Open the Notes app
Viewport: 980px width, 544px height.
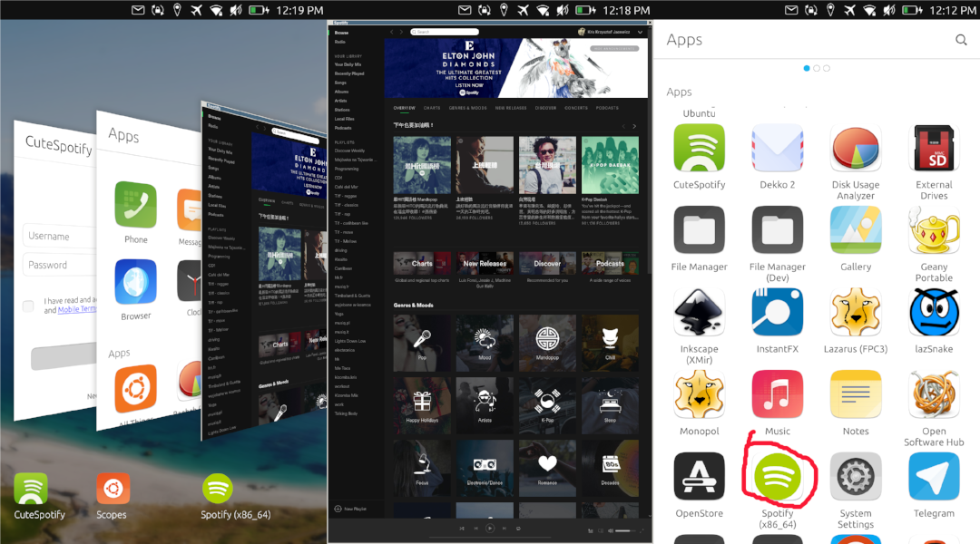(x=856, y=394)
